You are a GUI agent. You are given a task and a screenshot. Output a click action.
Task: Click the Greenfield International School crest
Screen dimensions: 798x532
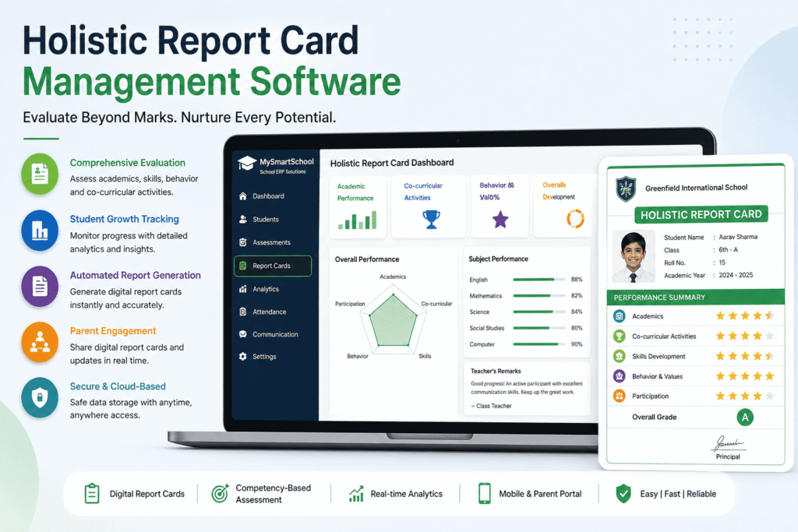coord(626,188)
